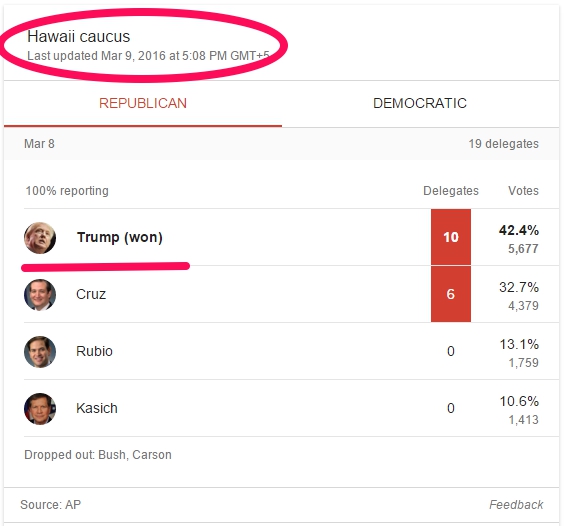Click Trump's red 10 delegates box
Viewport: 564px width, 526px height.
(x=451, y=237)
